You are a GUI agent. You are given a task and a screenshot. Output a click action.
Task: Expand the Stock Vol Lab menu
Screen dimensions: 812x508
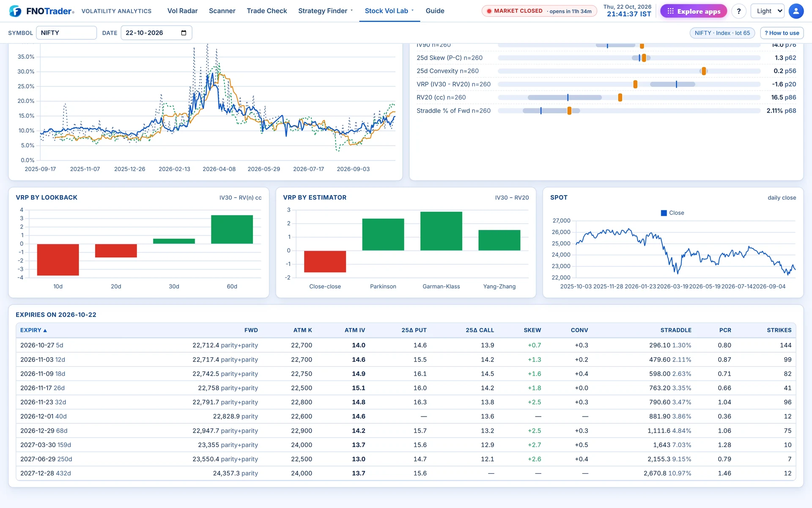389,11
